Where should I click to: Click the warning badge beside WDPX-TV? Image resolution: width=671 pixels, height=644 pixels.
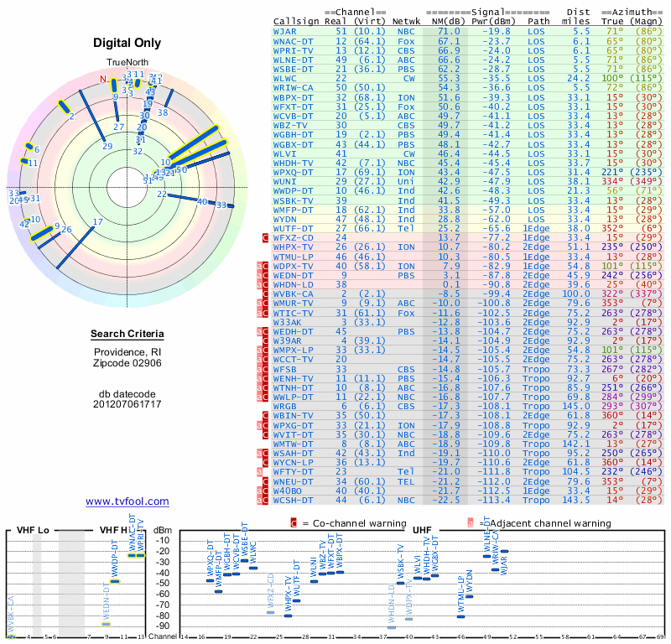263,266
